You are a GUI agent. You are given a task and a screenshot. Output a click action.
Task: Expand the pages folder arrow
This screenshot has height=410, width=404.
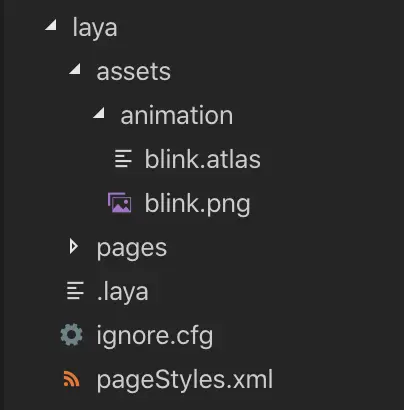tap(74, 247)
